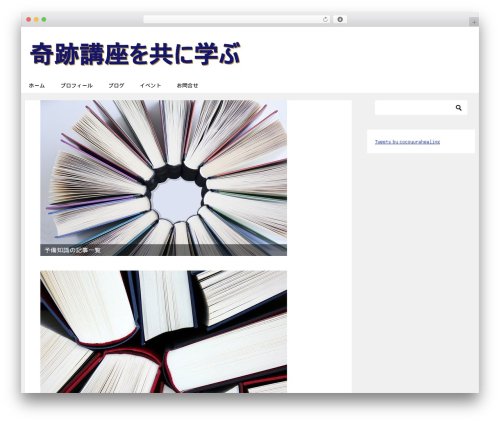This screenshot has height=423, width=500.
Task: Minimize the window with yellow button
Action: pos(36,20)
